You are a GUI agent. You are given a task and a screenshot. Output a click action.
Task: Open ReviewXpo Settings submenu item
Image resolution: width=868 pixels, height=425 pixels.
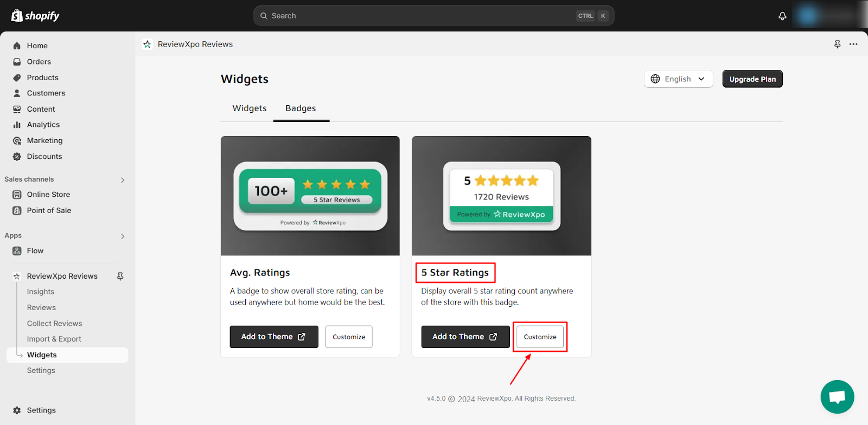41,371
